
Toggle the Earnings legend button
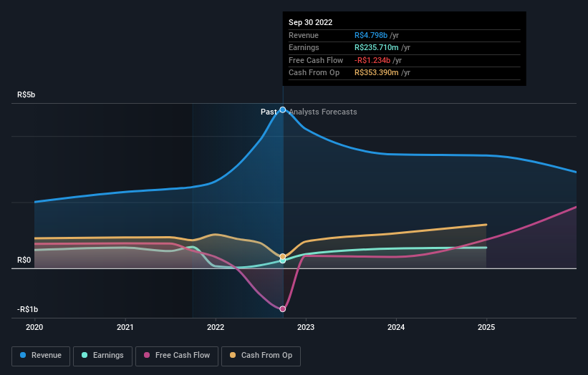point(102,356)
